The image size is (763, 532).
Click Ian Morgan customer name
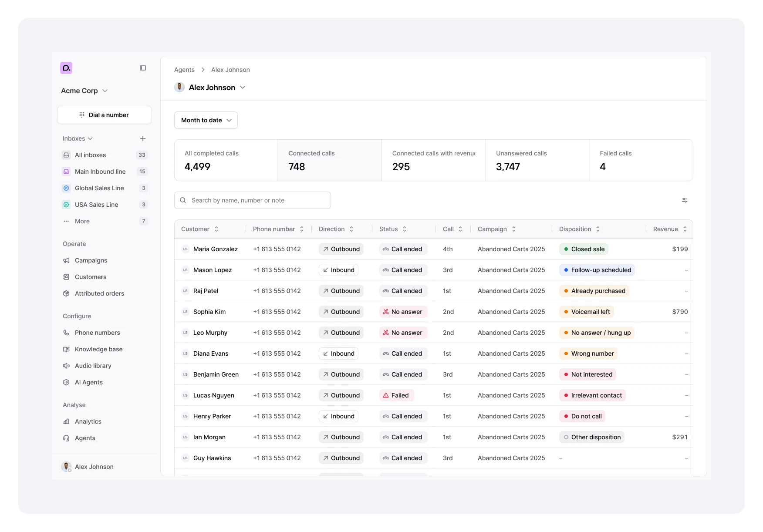tap(209, 437)
